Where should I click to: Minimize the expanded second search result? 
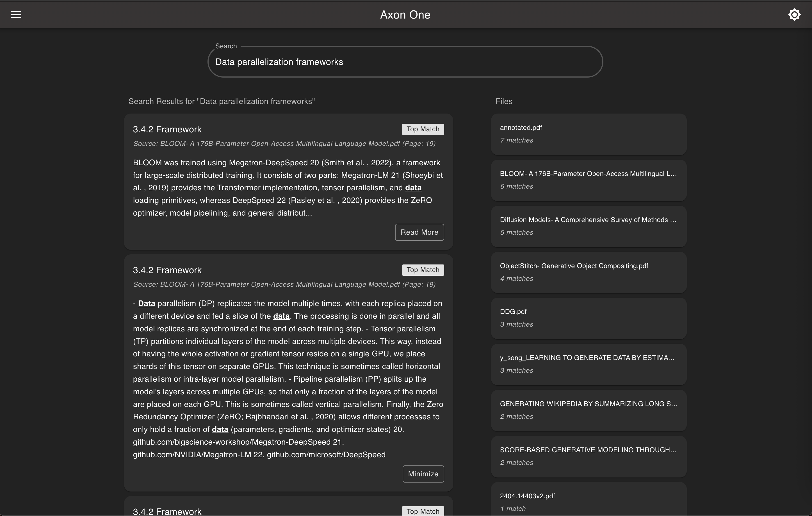click(423, 474)
